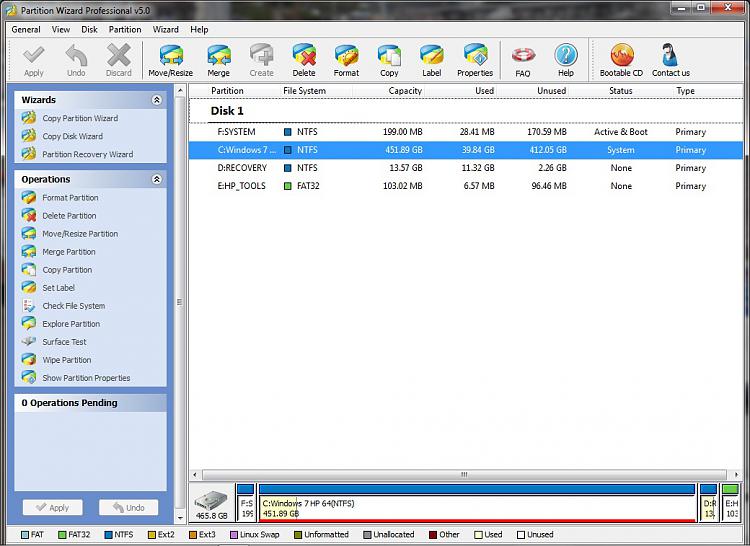Open Explore Partition operation

point(71,324)
